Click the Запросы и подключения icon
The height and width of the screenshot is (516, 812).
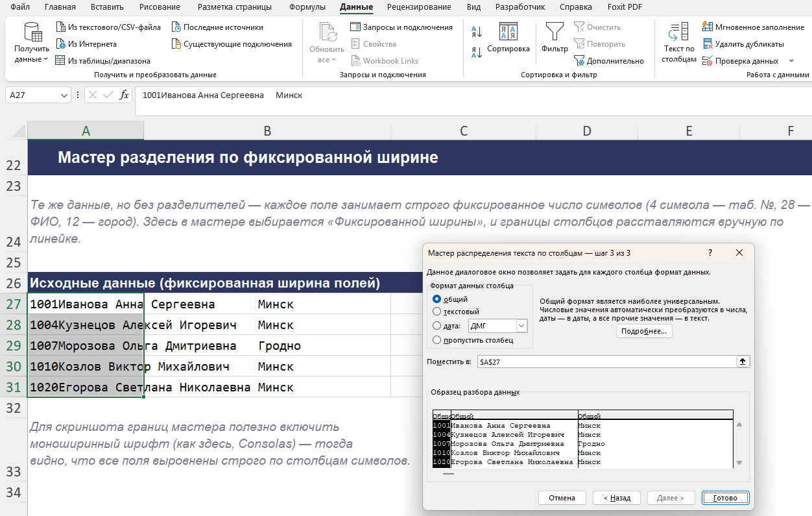point(355,27)
